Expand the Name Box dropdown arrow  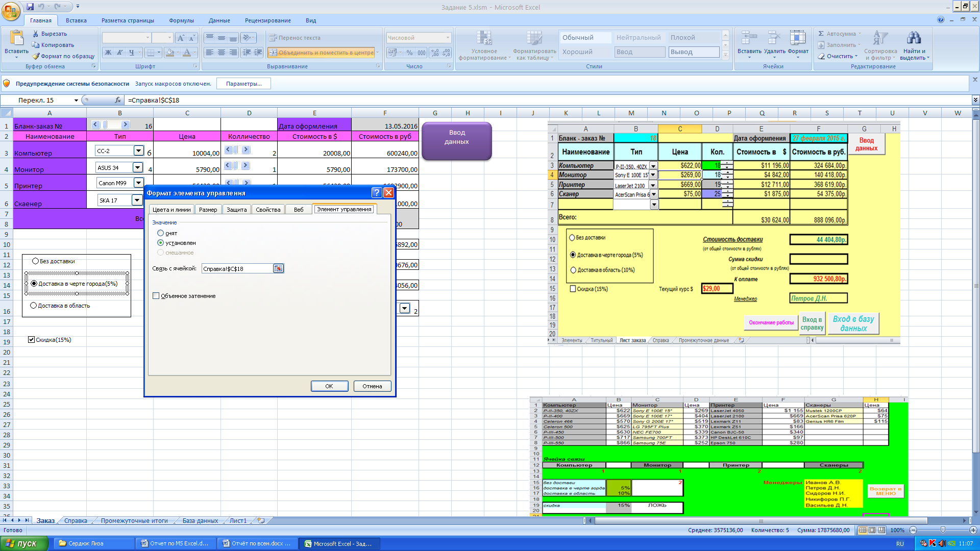coord(76,101)
